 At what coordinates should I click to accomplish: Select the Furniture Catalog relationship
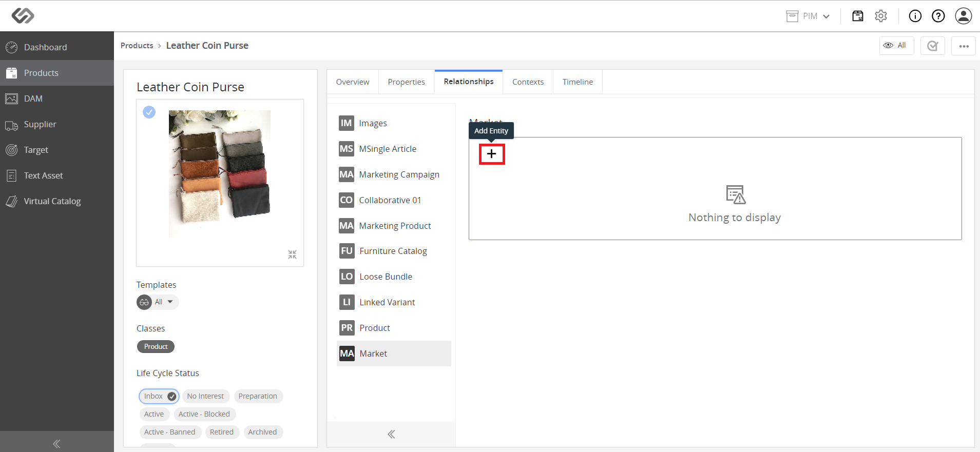click(x=394, y=251)
